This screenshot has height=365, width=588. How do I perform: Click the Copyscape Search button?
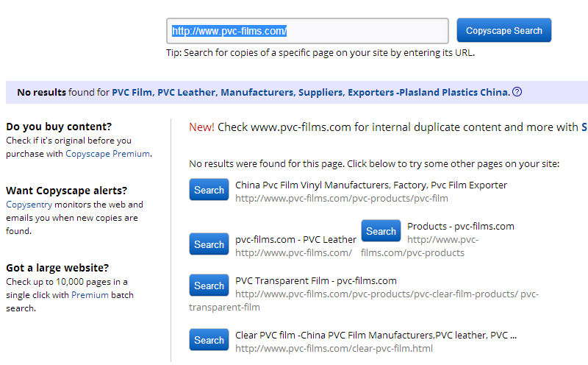coord(503,30)
